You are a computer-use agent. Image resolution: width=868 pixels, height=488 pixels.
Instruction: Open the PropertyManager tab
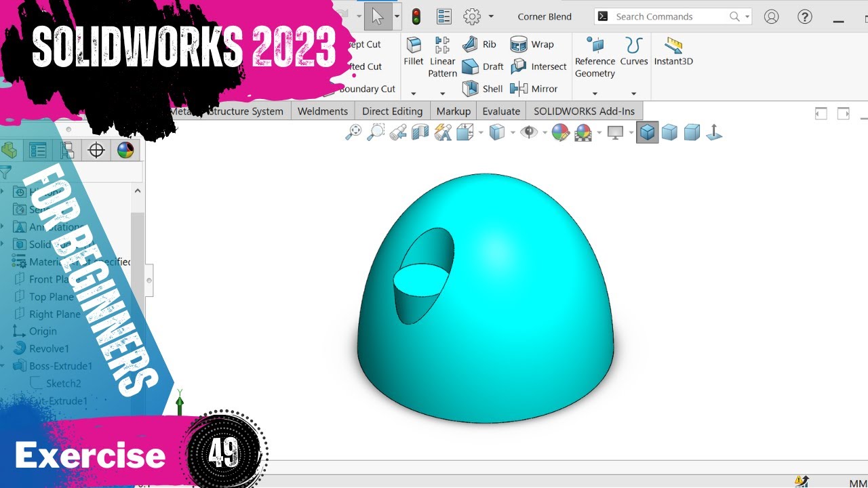click(x=38, y=150)
